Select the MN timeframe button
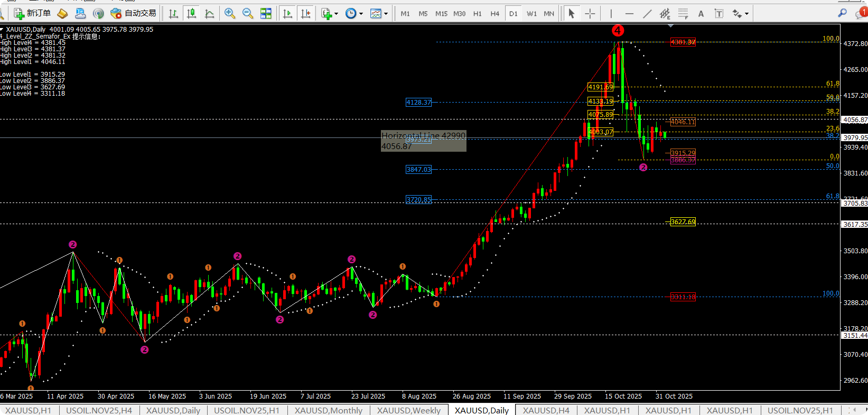 (549, 14)
